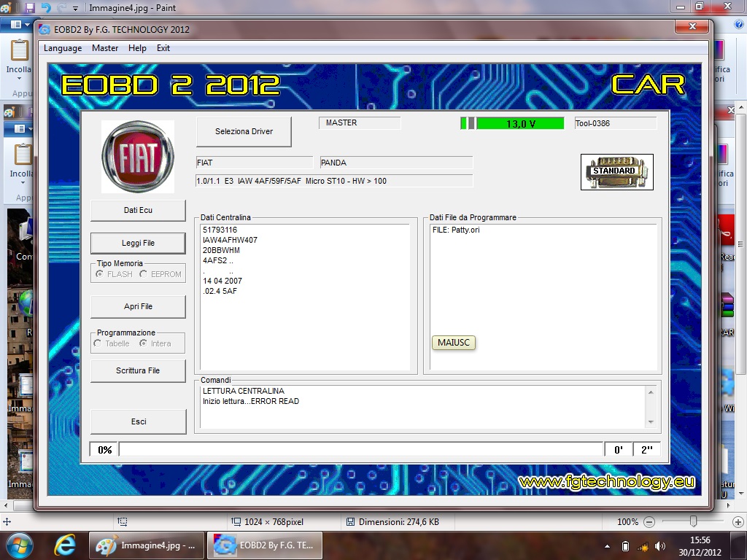Click the empty progress bar
Image resolution: width=747 pixels, height=560 pixels.
tap(361, 449)
